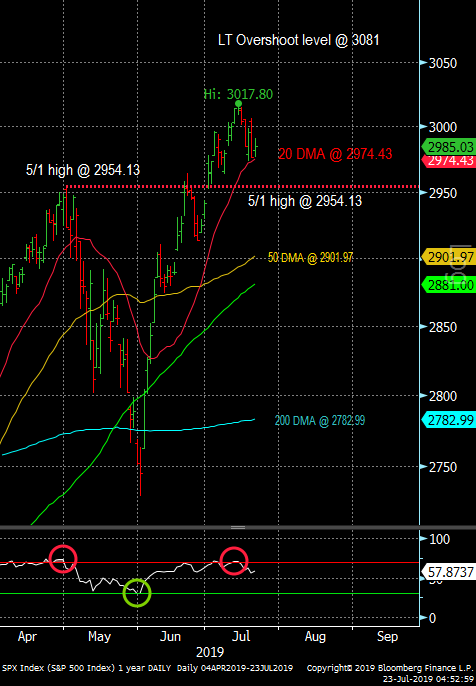Click the green 2985.03 last price tag
This screenshot has width=476, height=686.
(x=448, y=146)
